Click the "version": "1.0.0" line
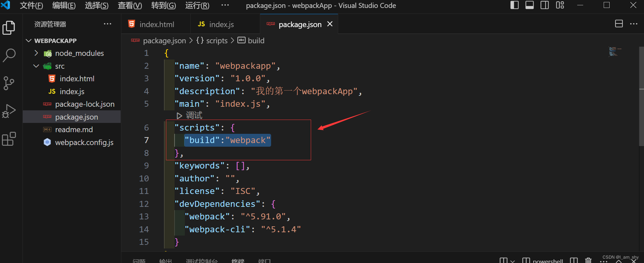The width and height of the screenshot is (644, 263). pos(222,78)
